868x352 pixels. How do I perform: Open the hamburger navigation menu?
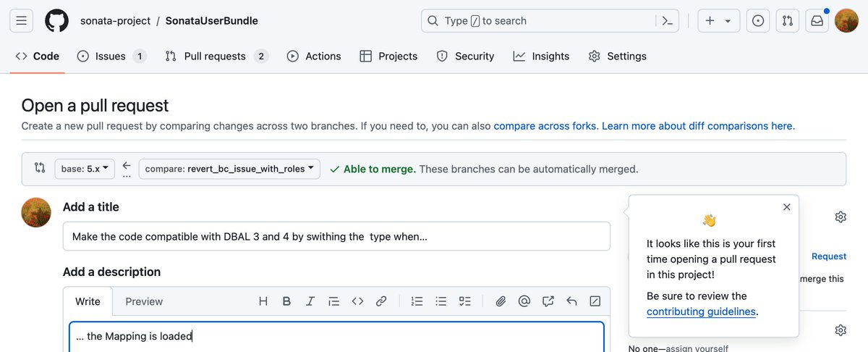[21, 21]
